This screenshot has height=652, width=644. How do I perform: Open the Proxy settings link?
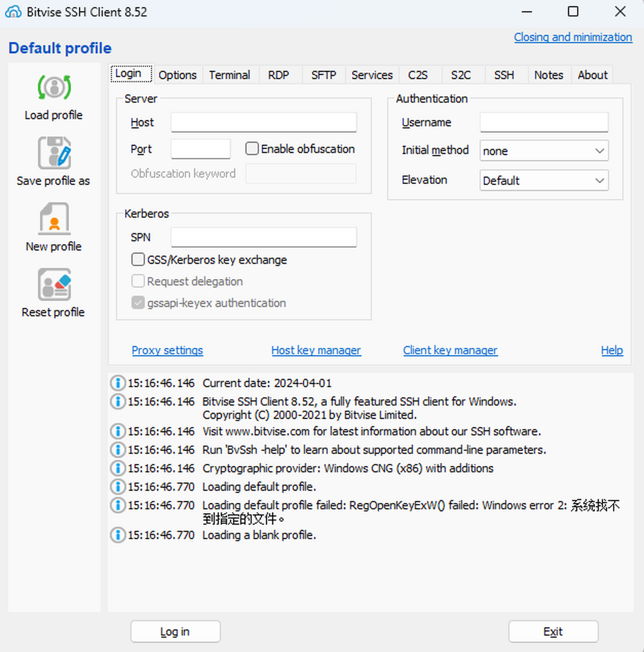tap(167, 350)
